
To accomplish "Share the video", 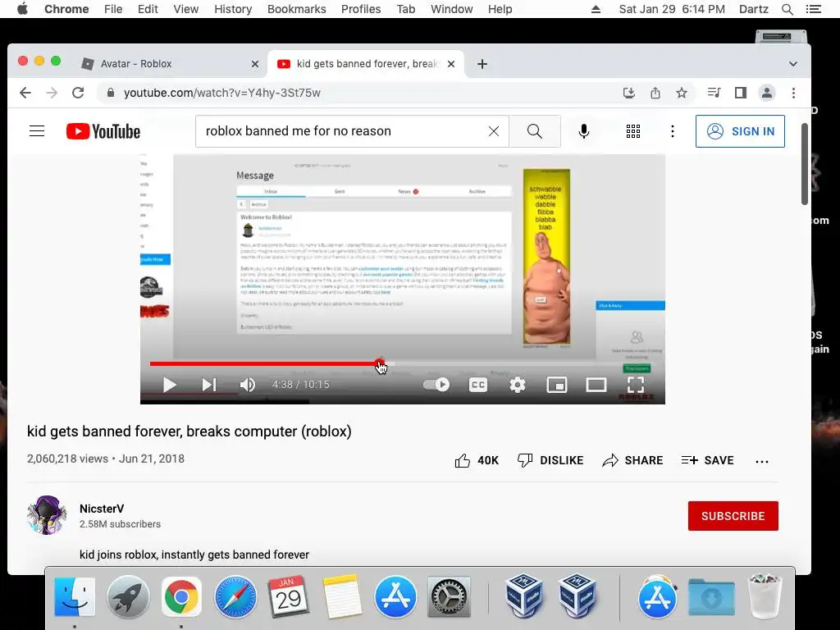I will click(x=632, y=460).
